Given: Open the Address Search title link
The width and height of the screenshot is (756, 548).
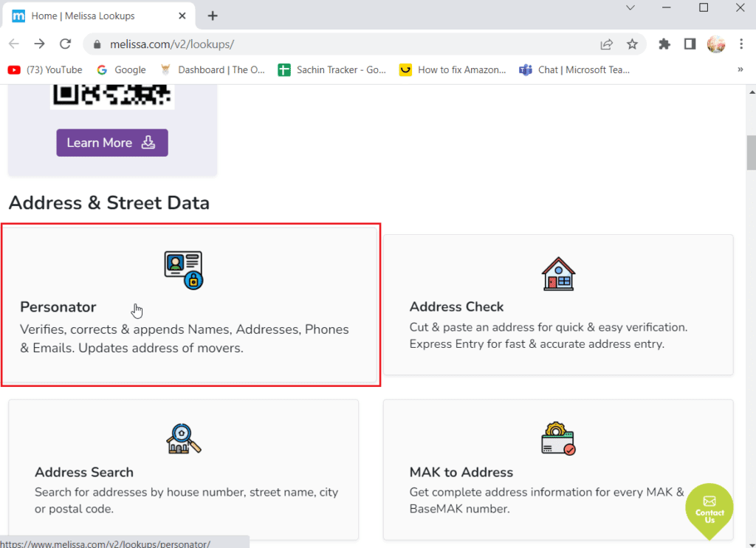Looking at the screenshot, I should [84, 472].
